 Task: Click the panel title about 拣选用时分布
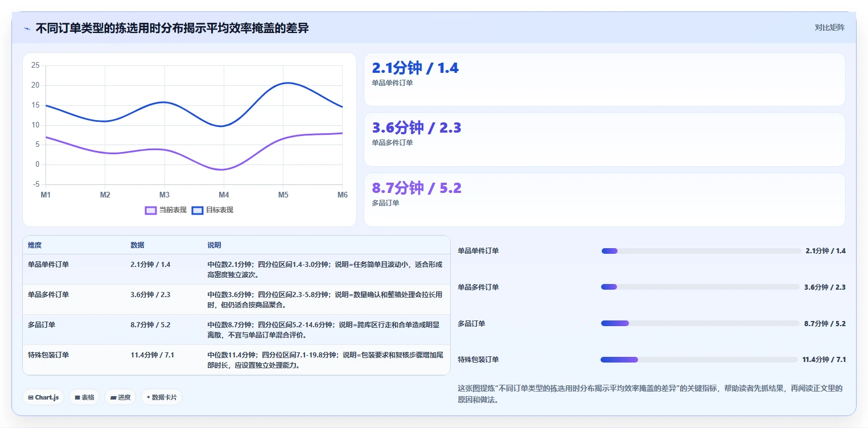[172, 28]
